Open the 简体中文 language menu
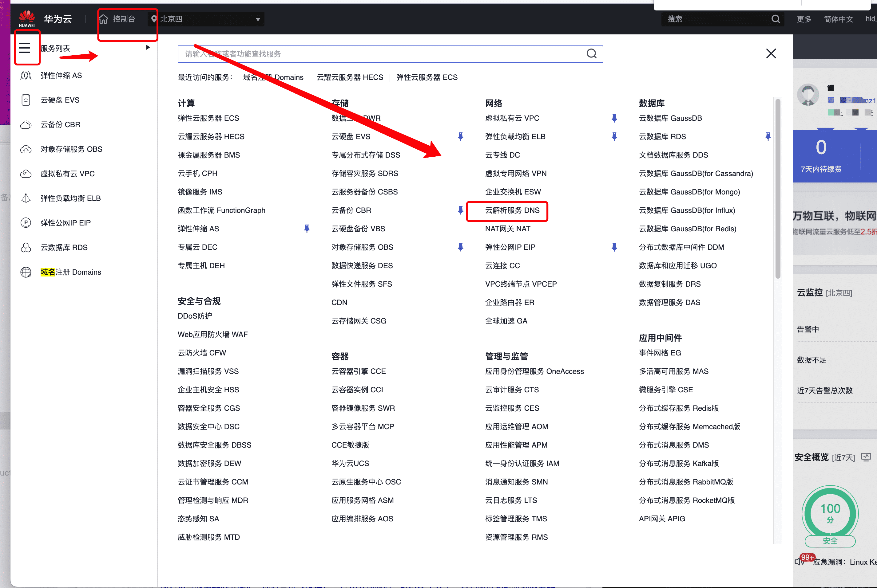The image size is (877, 588). [838, 19]
